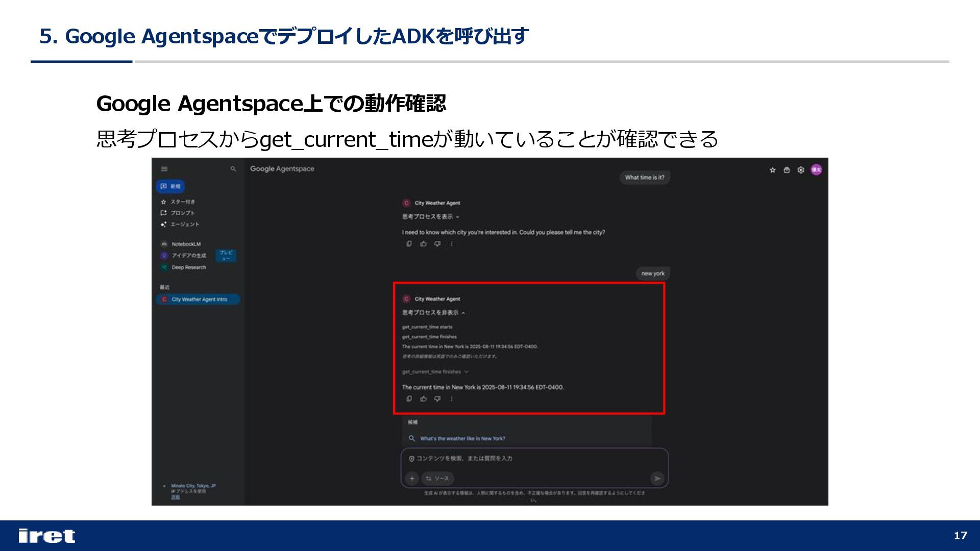Open the user account avatar
This screenshot has width=980, height=551.
pyautogui.click(x=817, y=170)
